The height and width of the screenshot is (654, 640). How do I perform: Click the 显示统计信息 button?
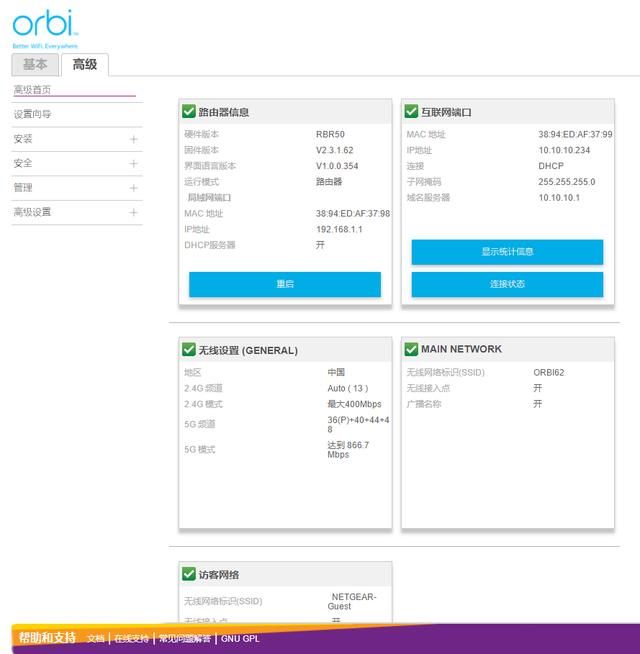tap(507, 252)
